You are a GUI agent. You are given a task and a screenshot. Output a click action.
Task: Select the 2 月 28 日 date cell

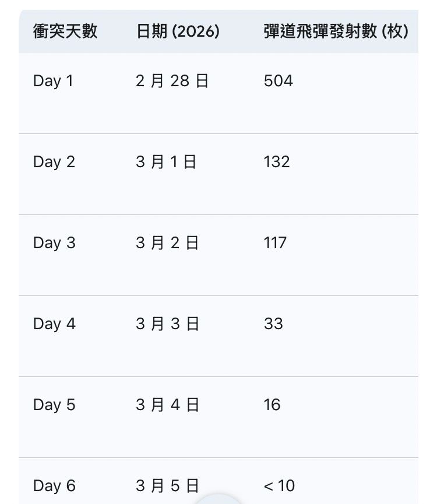[172, 81]
